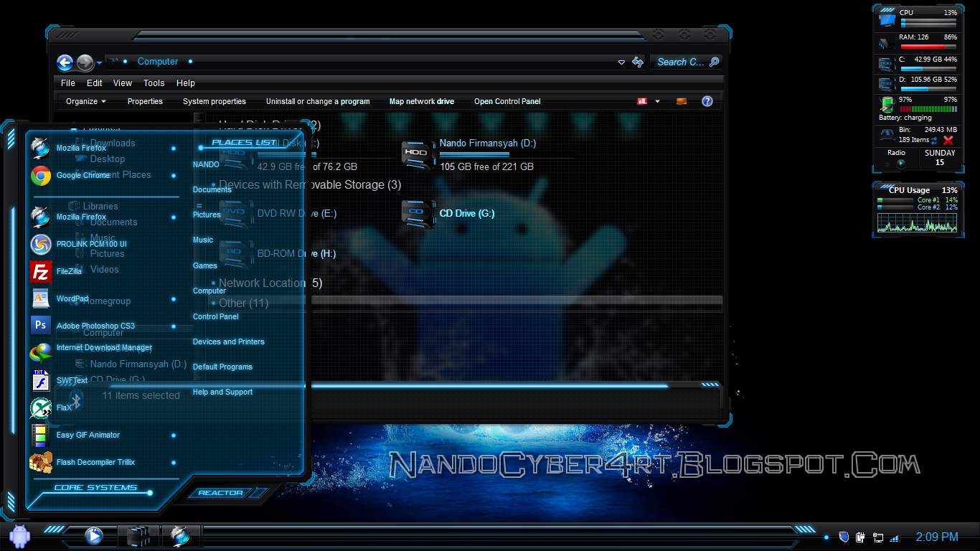Change the view using the view icon
Screen dimensions: 980x551
[642, 101]
